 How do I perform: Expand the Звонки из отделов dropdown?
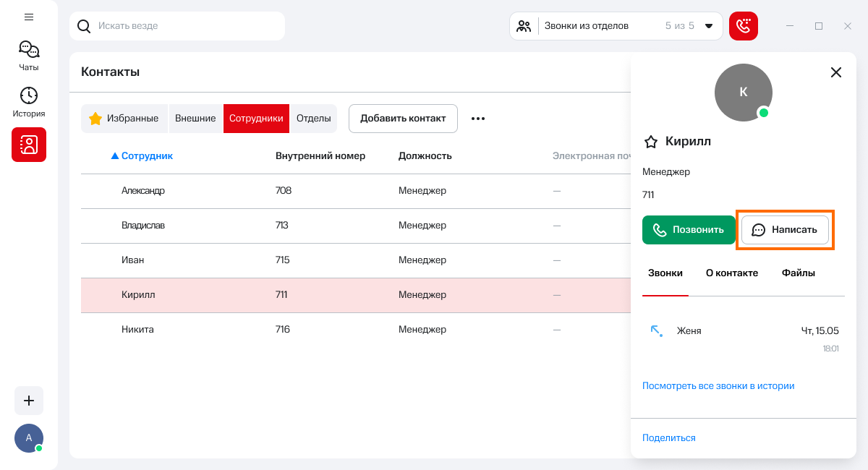pos(708,26)
